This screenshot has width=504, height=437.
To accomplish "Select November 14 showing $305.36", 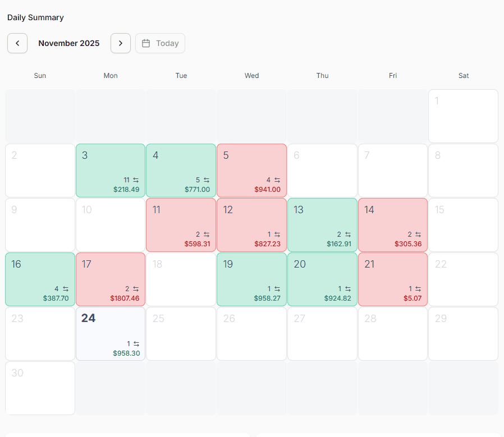I will tap(393, 225).
